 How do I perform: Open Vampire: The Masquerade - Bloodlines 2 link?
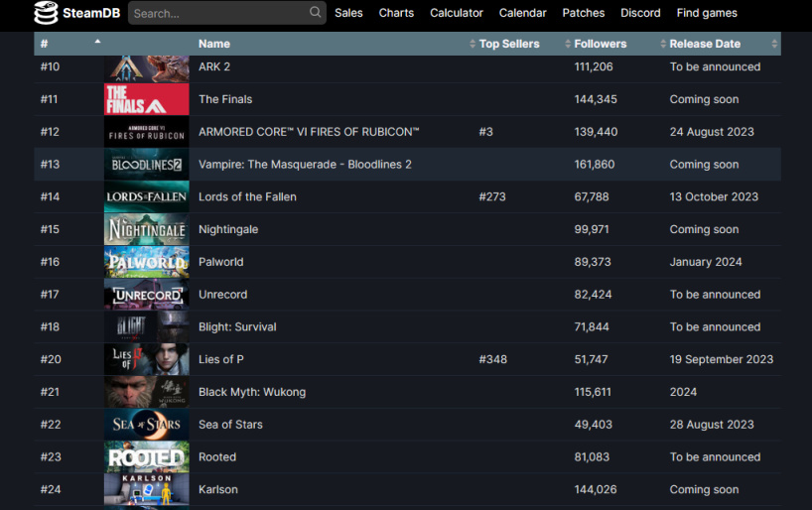pos(305,165)
